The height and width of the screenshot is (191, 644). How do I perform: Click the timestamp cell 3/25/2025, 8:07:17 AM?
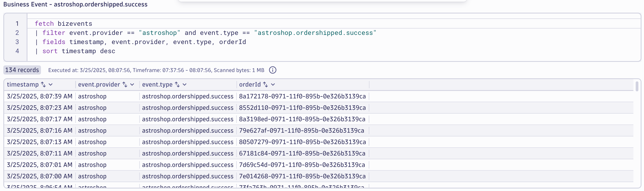click(40, 119)
